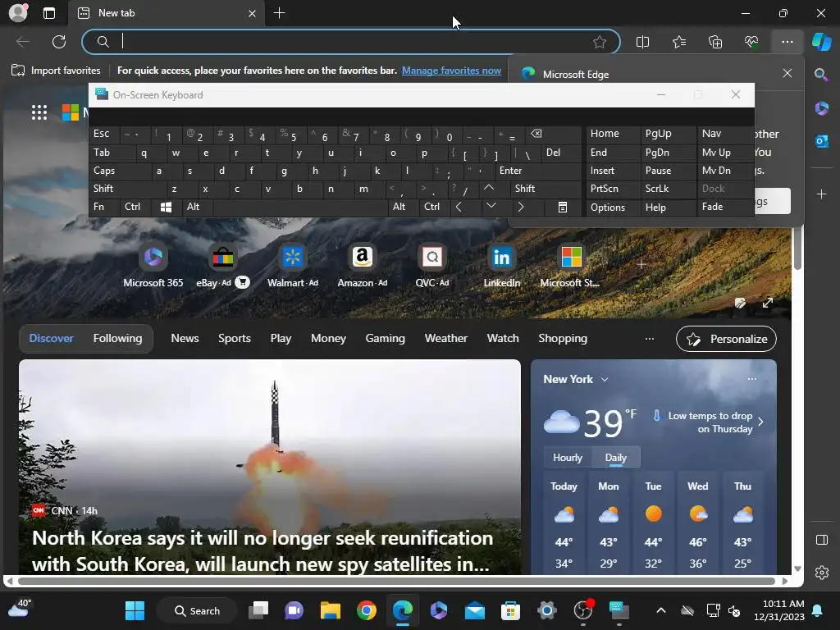Open Browser essentials heart icon
The image size is (840, 630).
tap(751, 42)
